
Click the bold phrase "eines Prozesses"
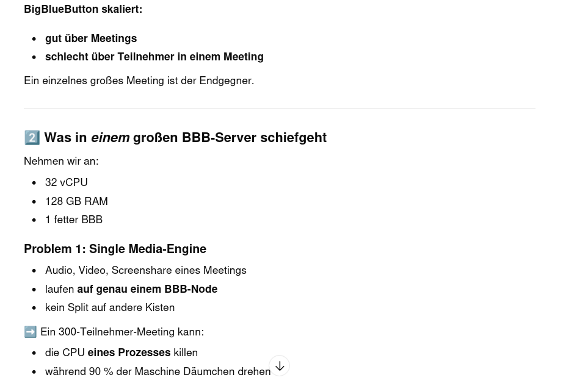pos(129,353)
